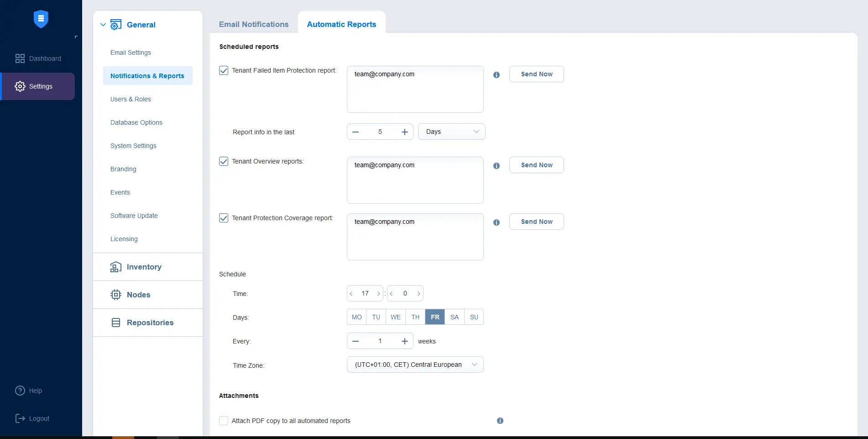Deselect FR day in schedule
Screen dimensions: 868x439
(x=435, y=317)
